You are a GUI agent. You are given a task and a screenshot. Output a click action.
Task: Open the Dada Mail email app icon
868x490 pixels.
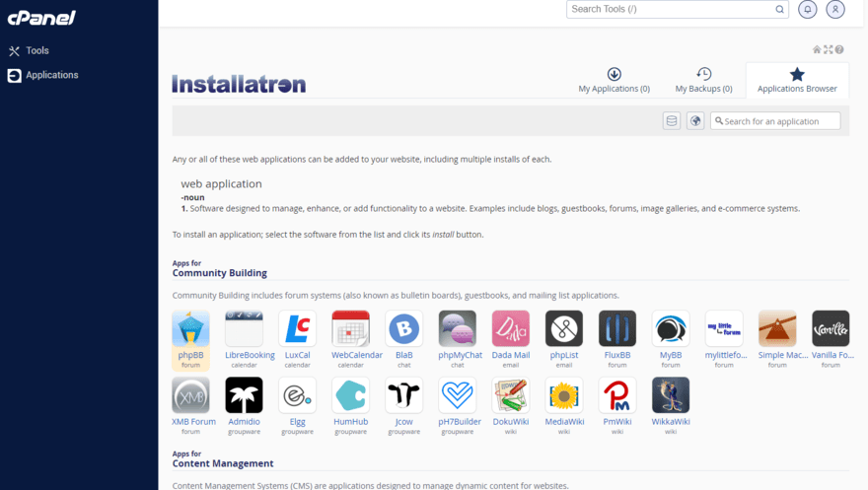(x=510, y=328)
